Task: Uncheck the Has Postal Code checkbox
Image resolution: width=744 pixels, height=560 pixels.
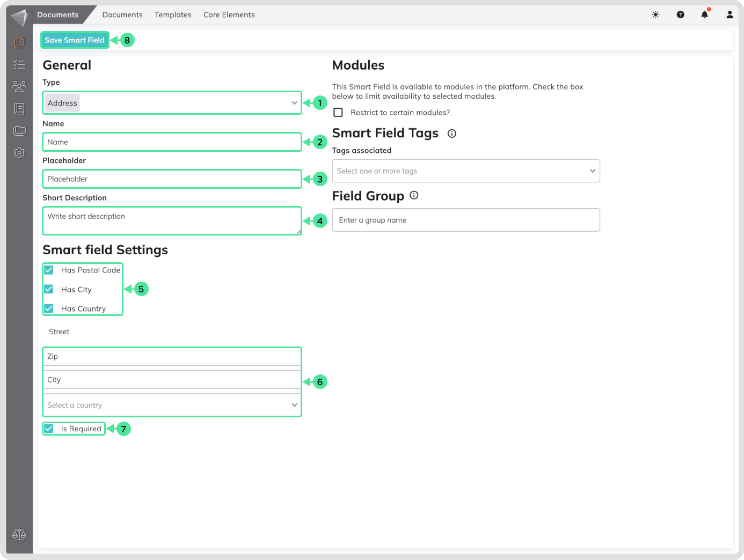Action: 49,270
